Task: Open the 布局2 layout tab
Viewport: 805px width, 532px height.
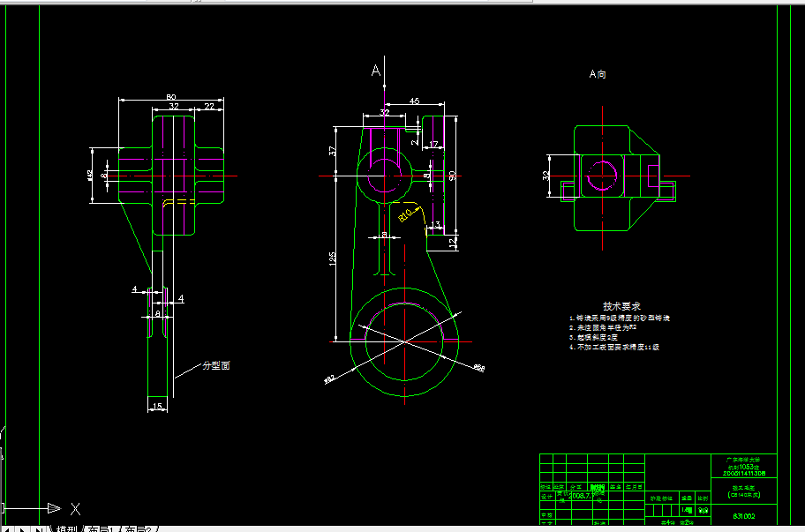Action: coord(138,529)
